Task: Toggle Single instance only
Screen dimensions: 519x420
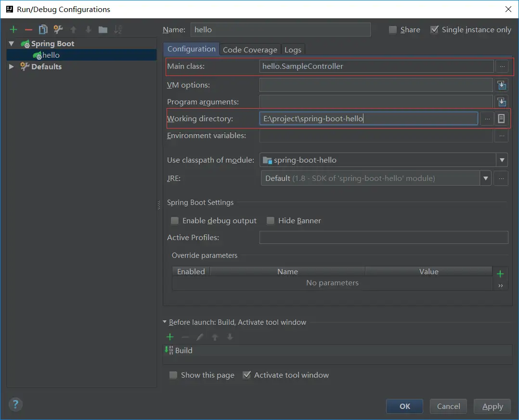Action: 435,30
